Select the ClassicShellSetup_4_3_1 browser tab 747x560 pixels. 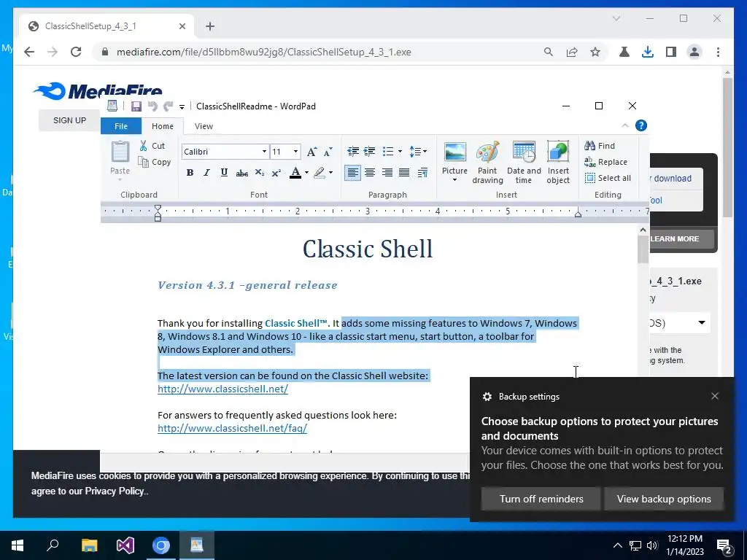click(x=107, y=26)
